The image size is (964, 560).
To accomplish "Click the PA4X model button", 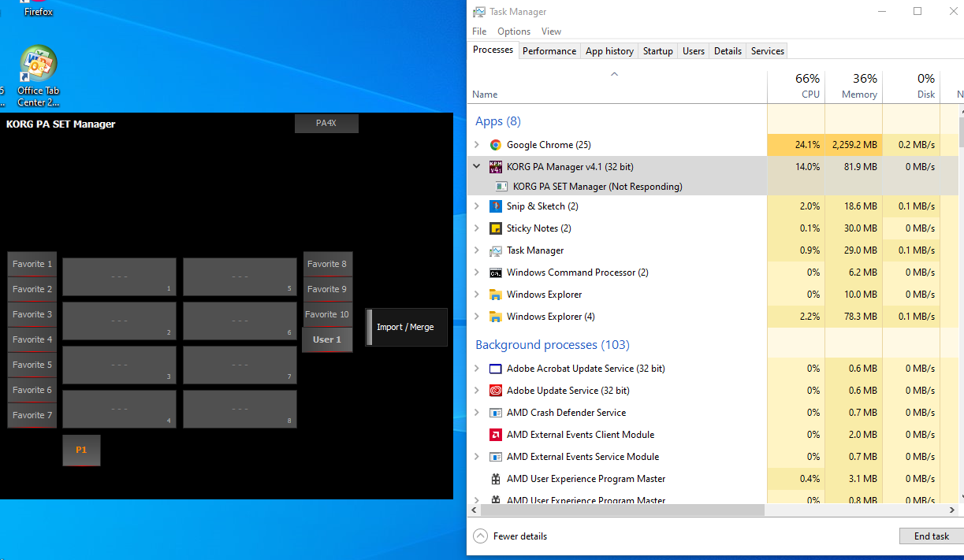I will (326, 123).
